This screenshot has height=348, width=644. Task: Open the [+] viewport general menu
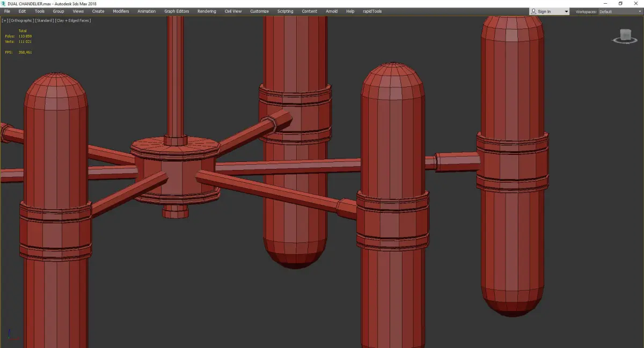(x=5, y=20)
